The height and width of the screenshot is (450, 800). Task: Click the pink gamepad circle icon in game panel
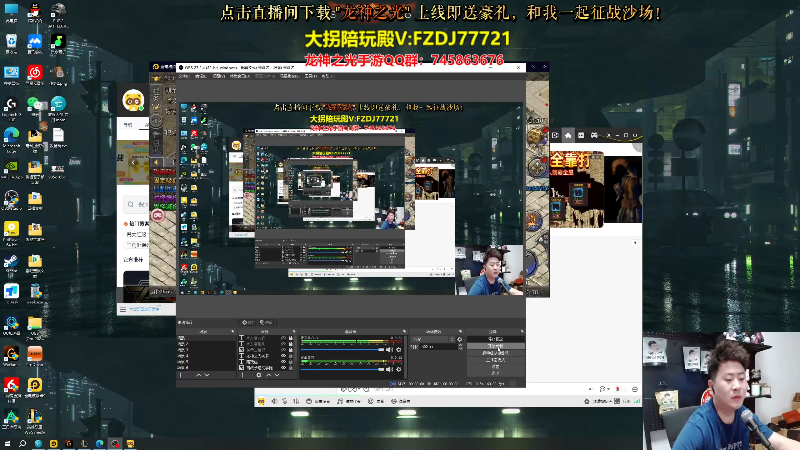click(x=158, y=215)
